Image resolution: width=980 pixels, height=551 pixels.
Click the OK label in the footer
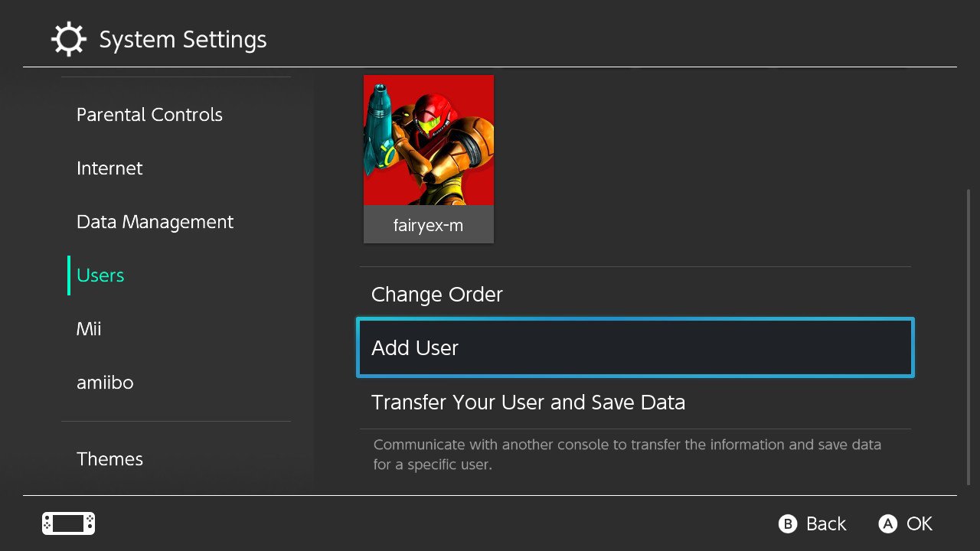point(919,524)
